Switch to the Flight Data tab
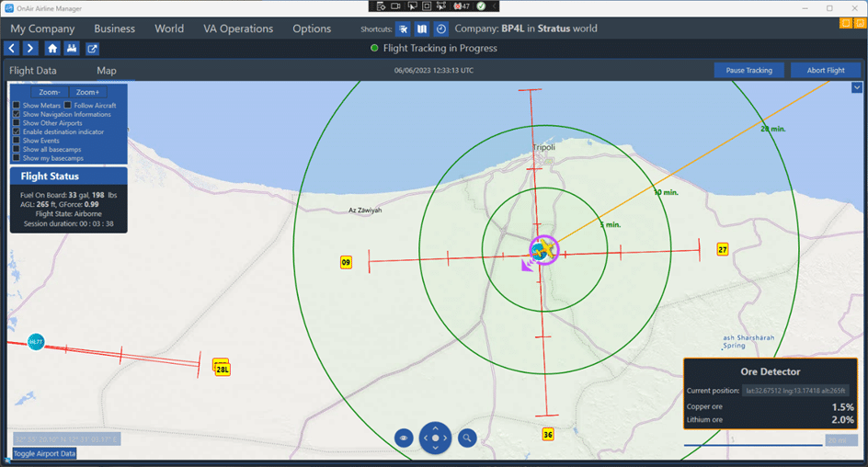 33,71
